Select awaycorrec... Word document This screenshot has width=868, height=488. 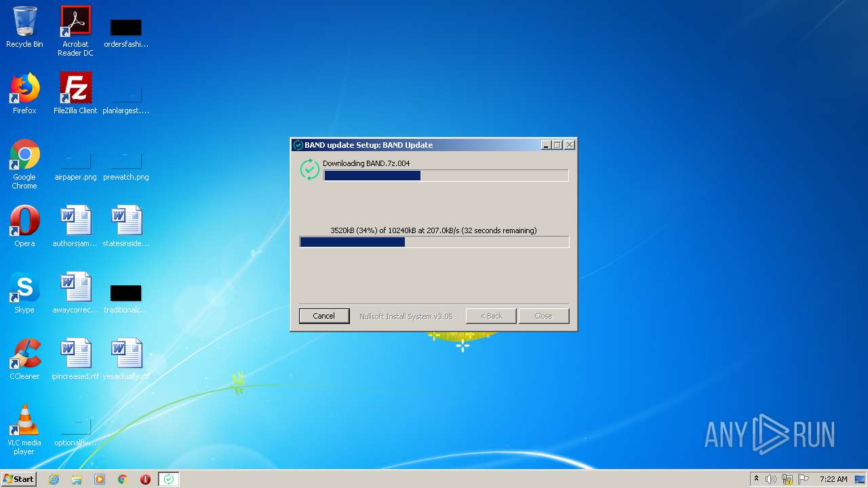75,293
